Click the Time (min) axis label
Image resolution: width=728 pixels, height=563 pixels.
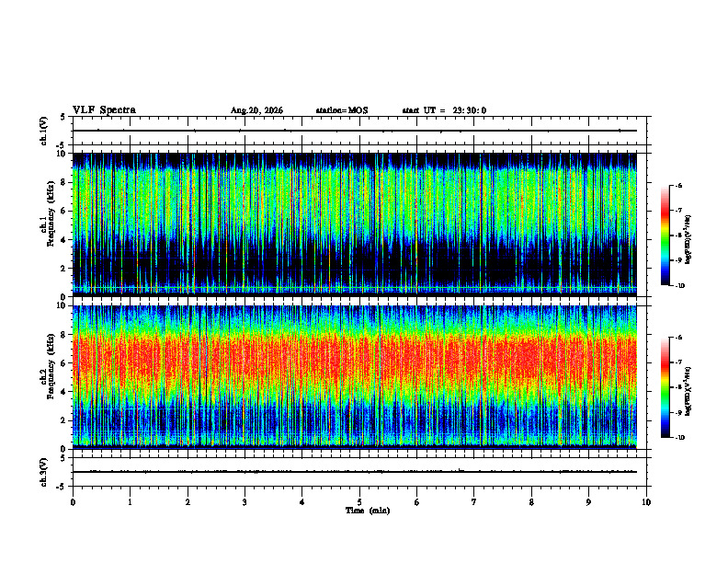click(x=368, y=511)
